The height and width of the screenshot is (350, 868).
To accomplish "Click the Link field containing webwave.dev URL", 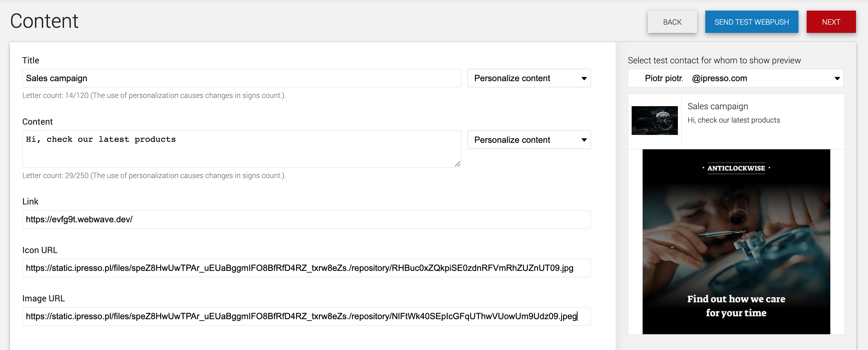I will tap(306, 220).
